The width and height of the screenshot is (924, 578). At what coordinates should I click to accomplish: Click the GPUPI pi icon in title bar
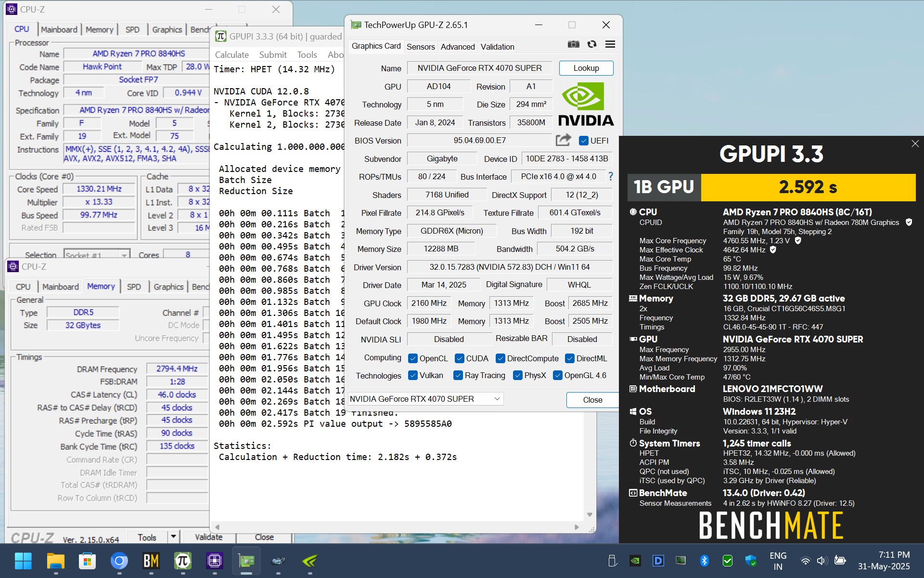(220, 36)
